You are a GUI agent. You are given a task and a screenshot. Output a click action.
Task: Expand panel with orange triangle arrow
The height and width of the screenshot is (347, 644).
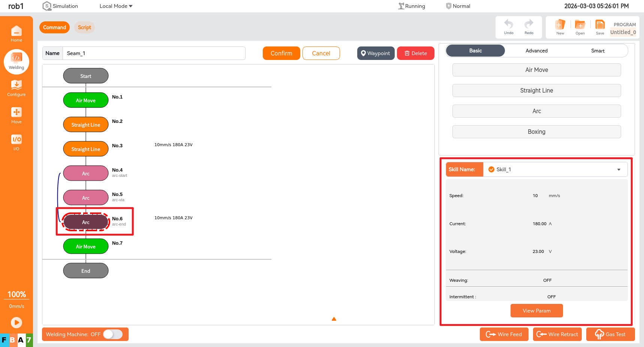pos(334,319)
